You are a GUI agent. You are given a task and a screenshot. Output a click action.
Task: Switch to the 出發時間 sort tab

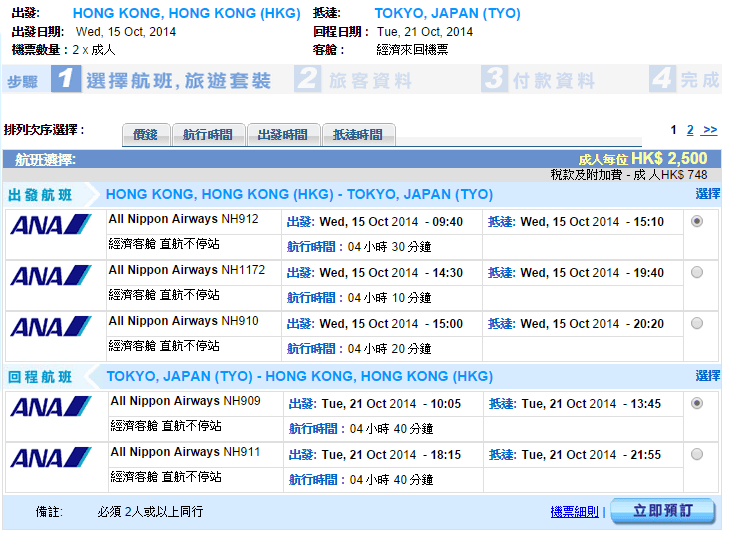click(283, 135)
